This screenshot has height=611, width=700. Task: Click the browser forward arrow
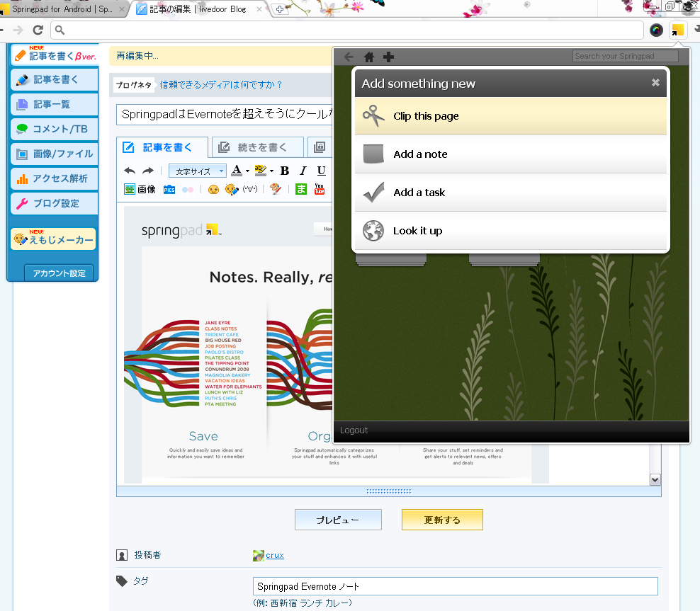click(x=18, y=30)
